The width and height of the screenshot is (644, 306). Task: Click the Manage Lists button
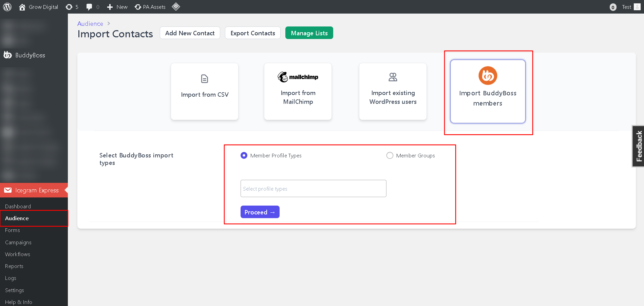click(x=309, y=33)
